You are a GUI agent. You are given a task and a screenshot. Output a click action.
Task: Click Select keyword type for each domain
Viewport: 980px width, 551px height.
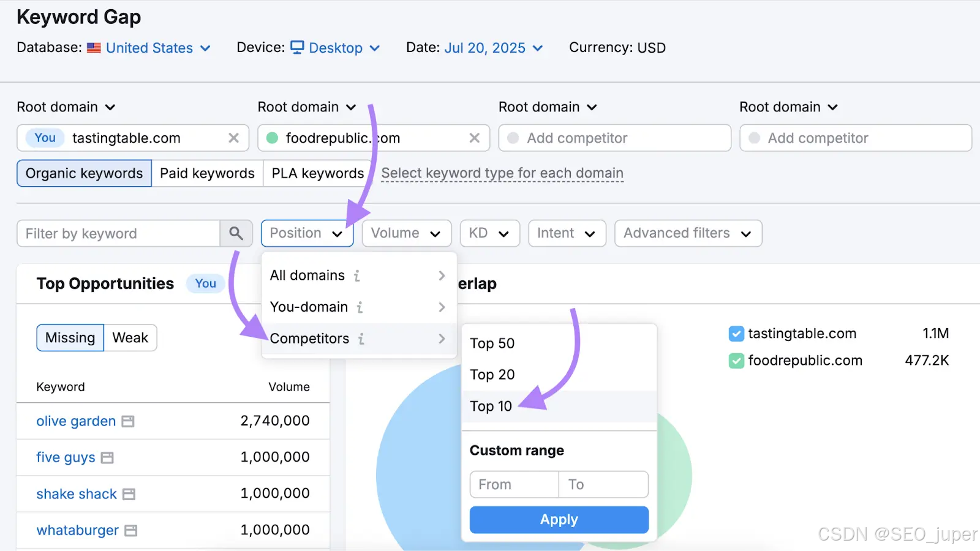(502, 173)
